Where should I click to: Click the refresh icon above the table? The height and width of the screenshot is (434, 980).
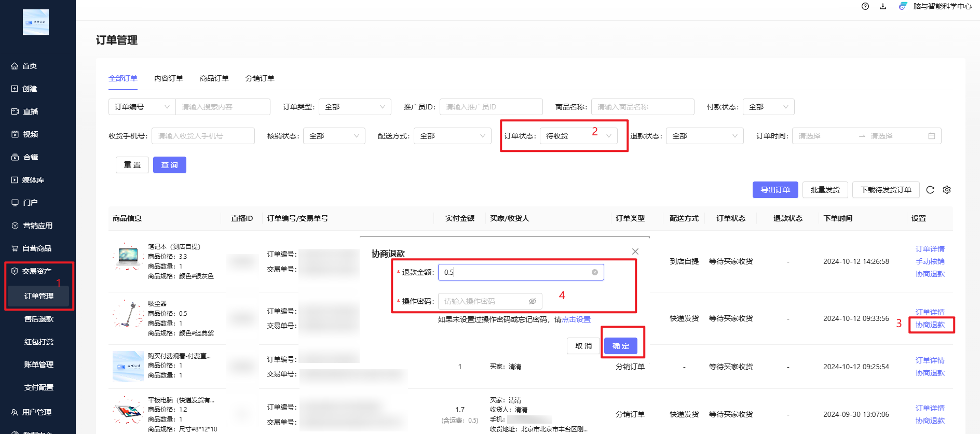click(930, 190)
